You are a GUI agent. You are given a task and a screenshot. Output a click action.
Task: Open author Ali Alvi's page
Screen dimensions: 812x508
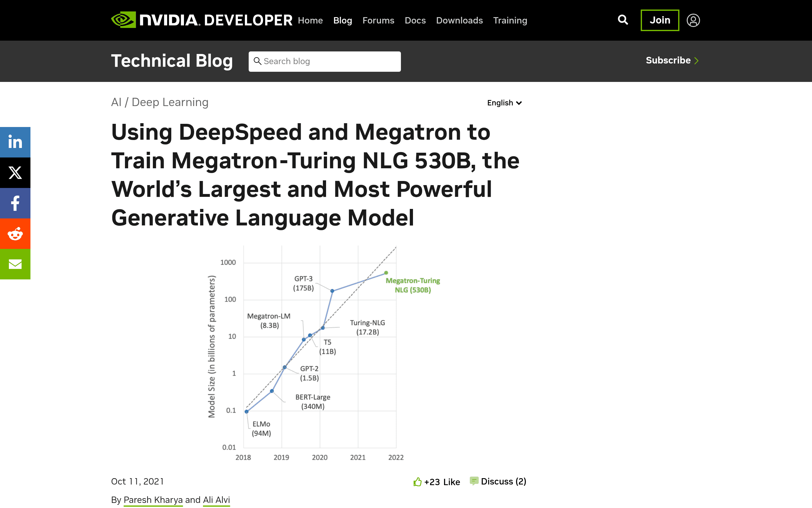click(216, 500)
